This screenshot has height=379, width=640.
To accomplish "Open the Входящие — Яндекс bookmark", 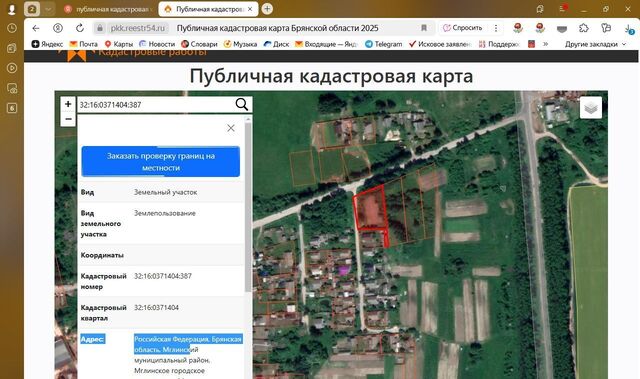I will (326, 44).
